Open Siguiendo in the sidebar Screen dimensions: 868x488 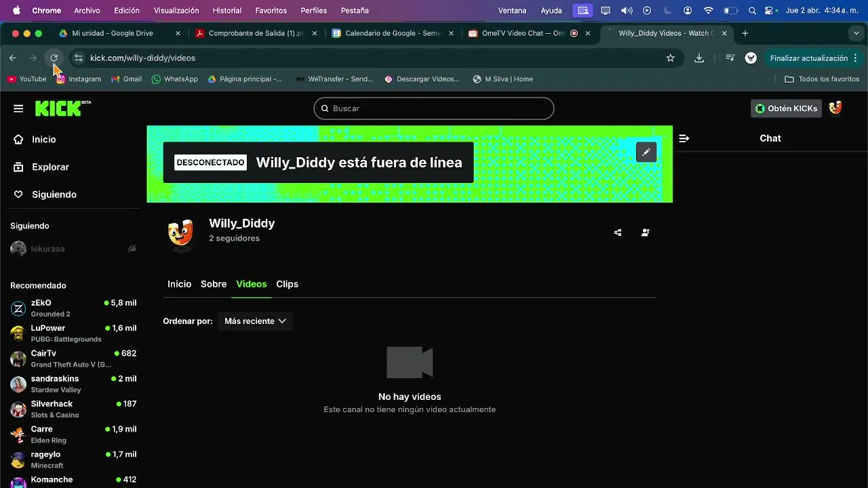(54, 195)
